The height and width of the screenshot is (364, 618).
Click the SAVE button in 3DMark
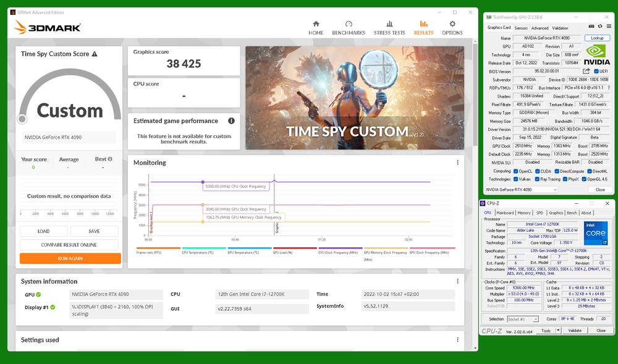coord(94,231)
